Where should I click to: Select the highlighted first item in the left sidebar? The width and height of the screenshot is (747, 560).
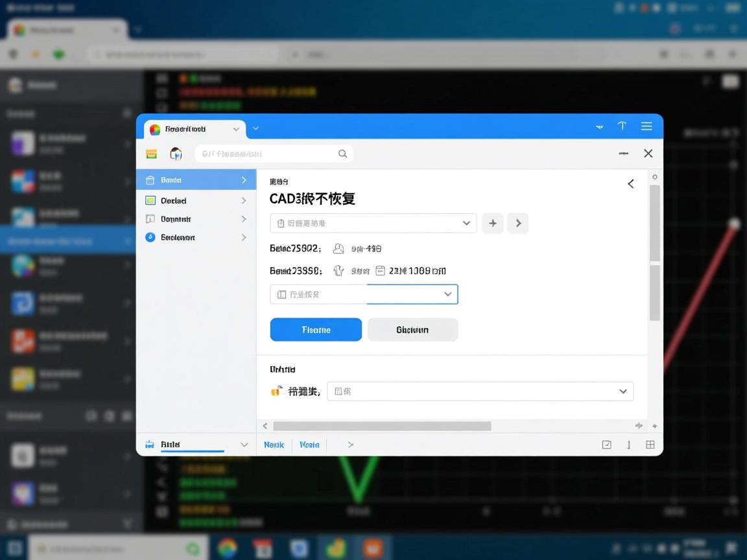[196, 180]
